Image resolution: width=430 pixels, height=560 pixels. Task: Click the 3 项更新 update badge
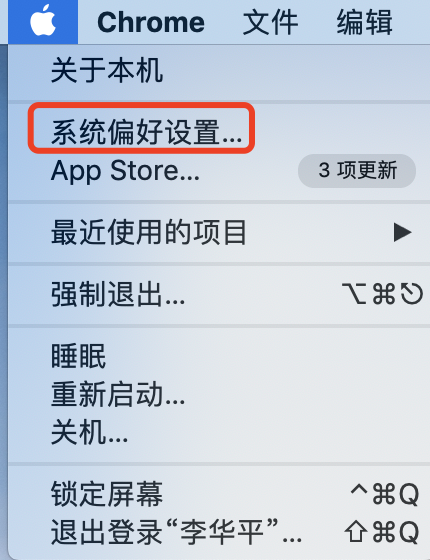pos(357,171)
